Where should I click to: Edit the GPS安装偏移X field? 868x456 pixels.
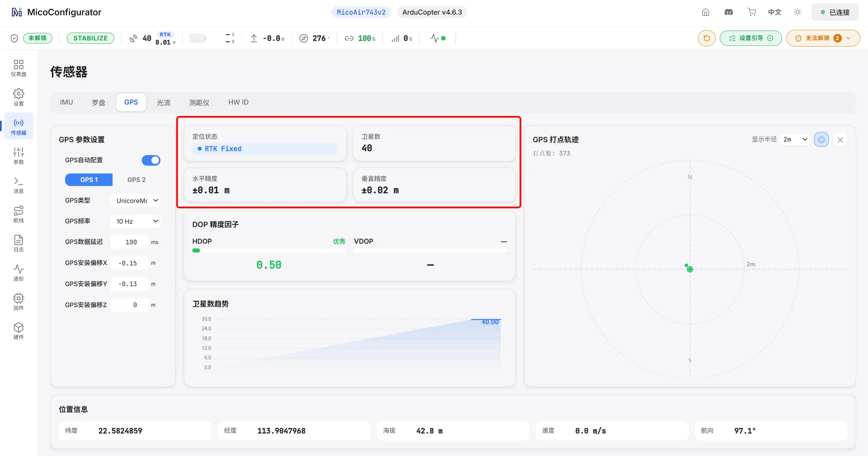(130, 263)
